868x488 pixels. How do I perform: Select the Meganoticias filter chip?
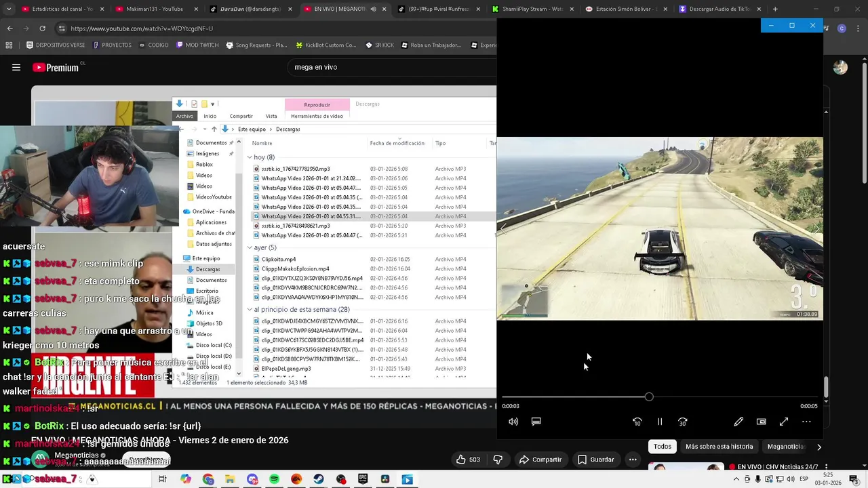[785, 447]
